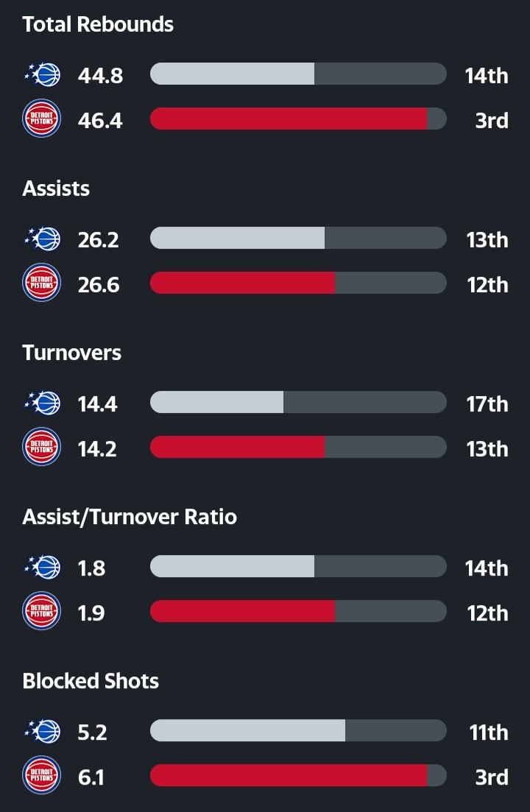This screenshot has width=530, height=812.
Task: Select the Blocked Shots heading
Action: click(91, 681)
